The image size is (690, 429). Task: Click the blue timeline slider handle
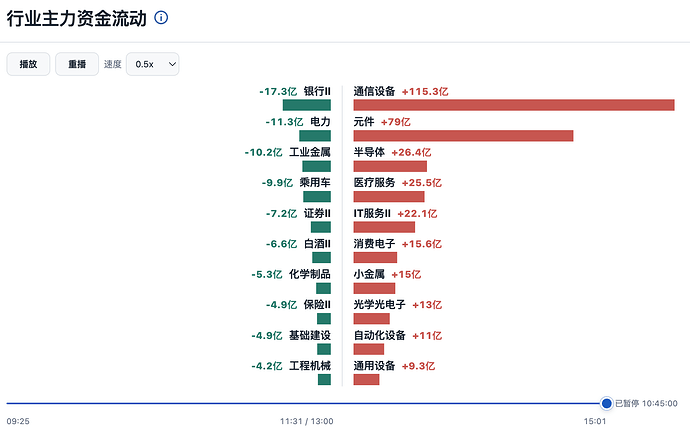(606, 403)
